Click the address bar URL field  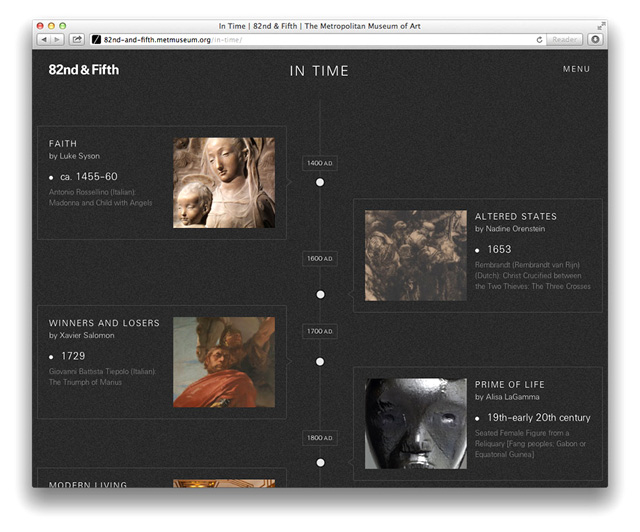pyautogui.click(x=300, y=39)
